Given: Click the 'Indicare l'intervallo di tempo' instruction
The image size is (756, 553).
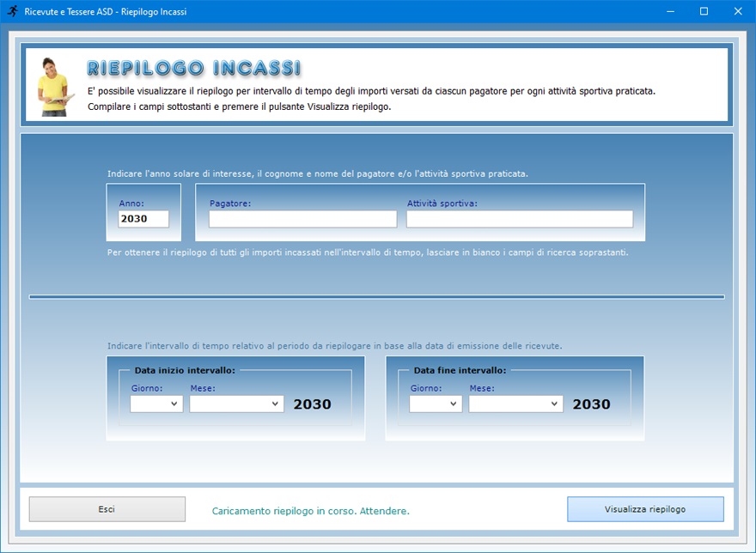Looking at the screenshot, I should [334, 346].
